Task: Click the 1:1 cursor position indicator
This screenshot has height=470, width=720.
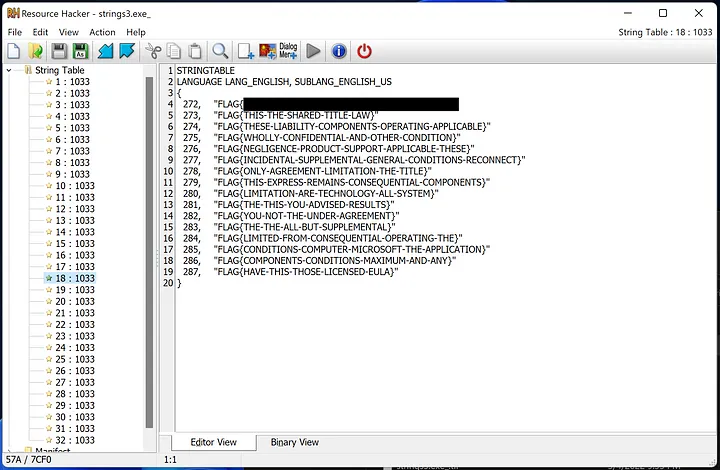Action: tap(170, 459)
